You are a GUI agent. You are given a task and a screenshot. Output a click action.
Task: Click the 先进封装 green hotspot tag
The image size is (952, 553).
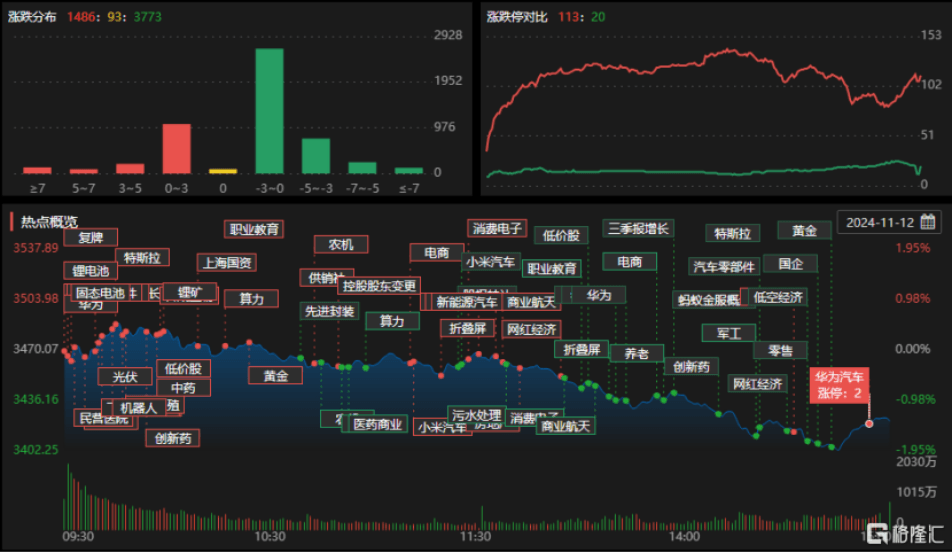tap(329, 311)
